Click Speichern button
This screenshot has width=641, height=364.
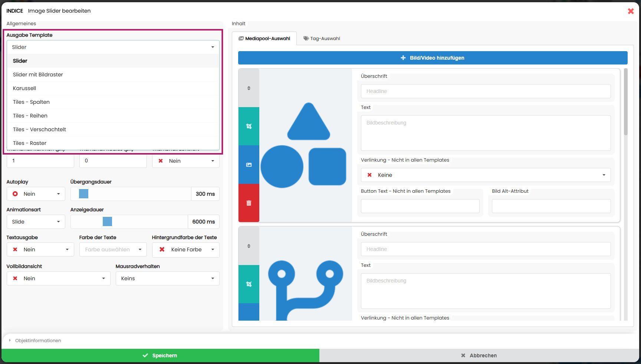160,355
